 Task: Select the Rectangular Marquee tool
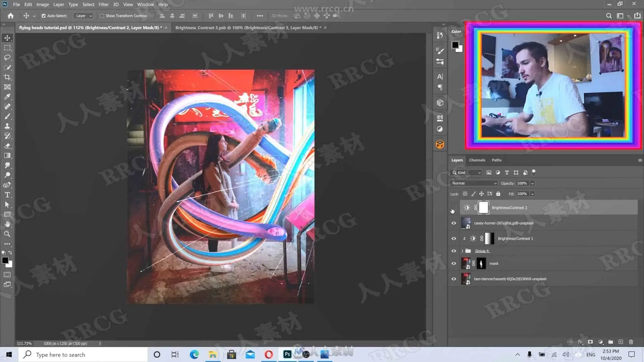coord(7,48)
